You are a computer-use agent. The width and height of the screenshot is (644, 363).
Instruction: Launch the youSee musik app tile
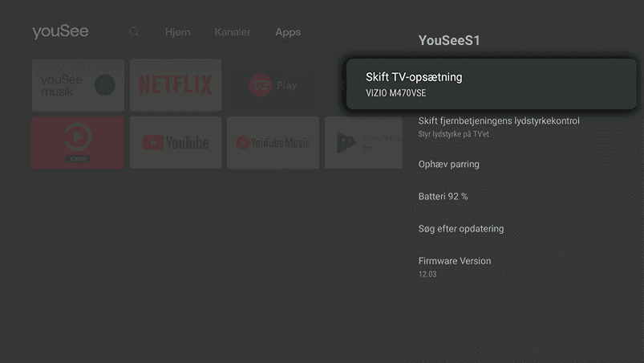point(78,85)
